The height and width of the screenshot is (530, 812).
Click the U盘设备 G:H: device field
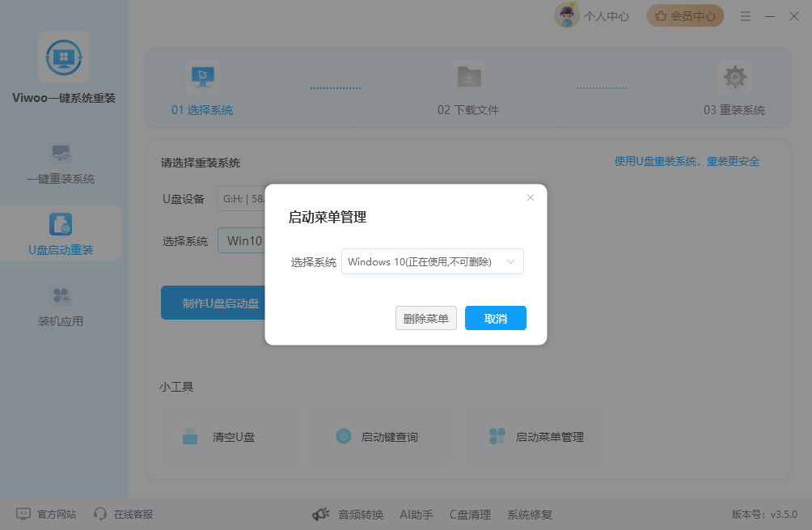241,198
